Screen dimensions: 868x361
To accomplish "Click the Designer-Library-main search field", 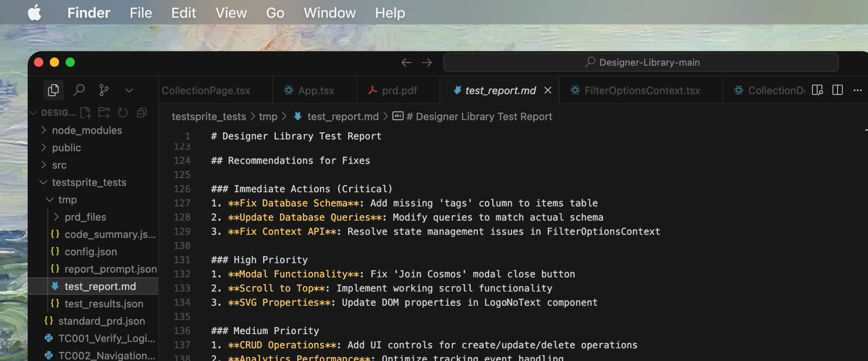I will pos(641,62).
